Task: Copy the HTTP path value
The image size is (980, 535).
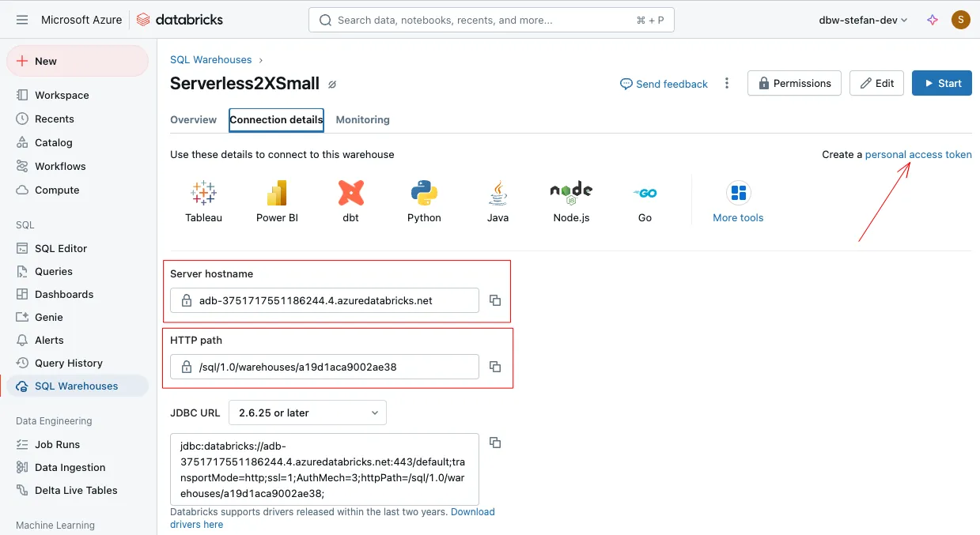Action: (x=495, y=367)
